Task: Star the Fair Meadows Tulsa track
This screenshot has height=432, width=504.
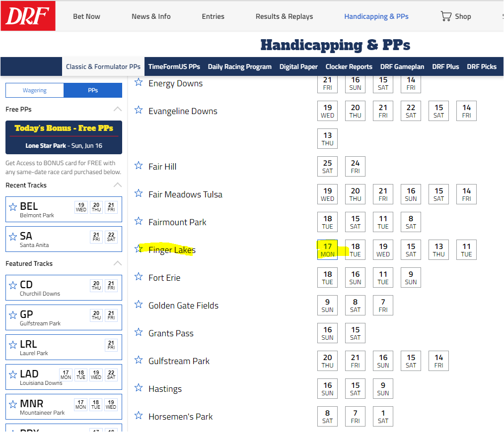Action: (139, 193)
